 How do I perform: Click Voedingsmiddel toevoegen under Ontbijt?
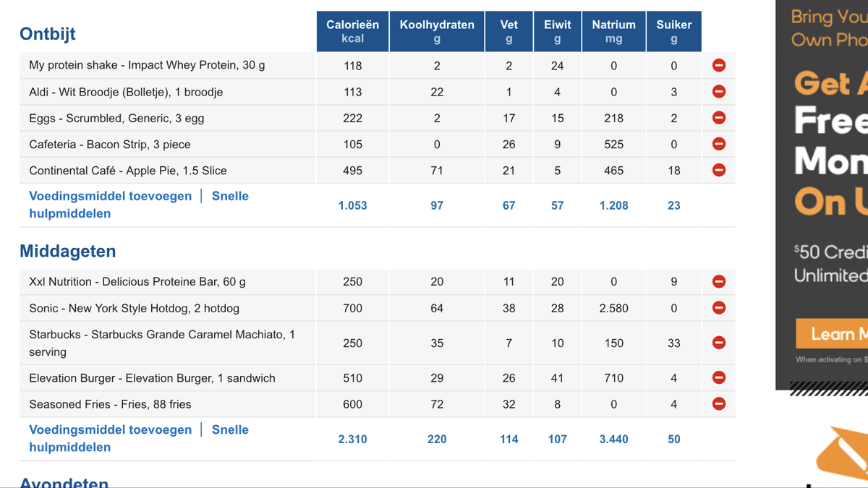pos(111,196)
